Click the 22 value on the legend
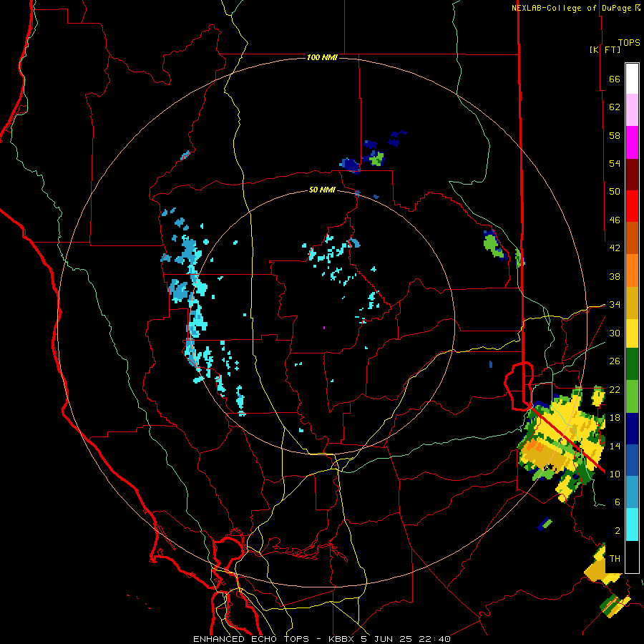 tap(615, 390)
